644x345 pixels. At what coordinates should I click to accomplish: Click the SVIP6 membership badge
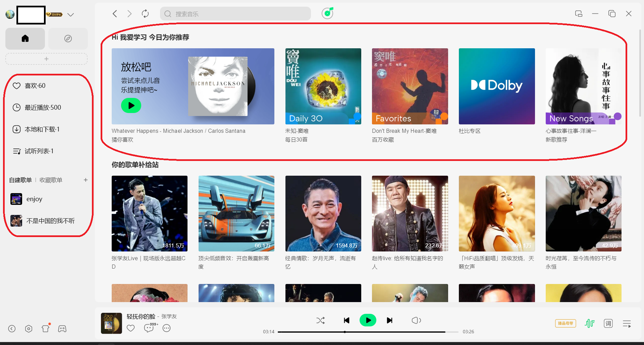[x=54, y=14]
